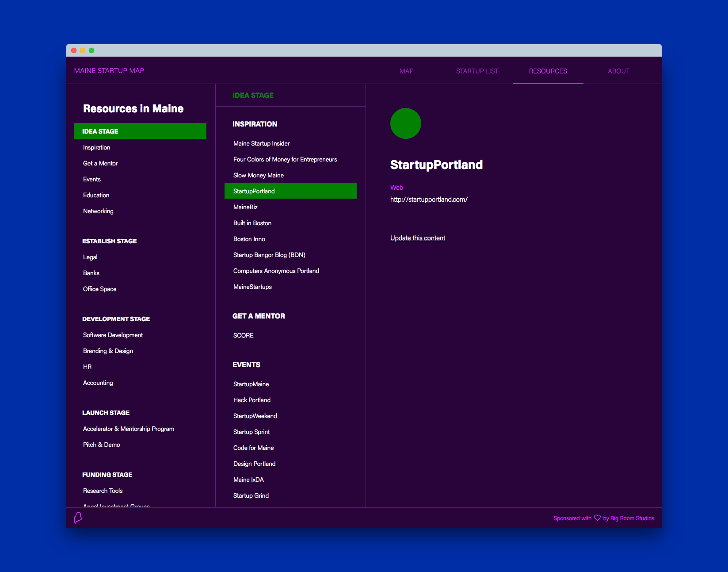Click the Maine state outline icon in footer
Image resolution: width=728 pixels, height=572 pixels.
click(78, 518)
